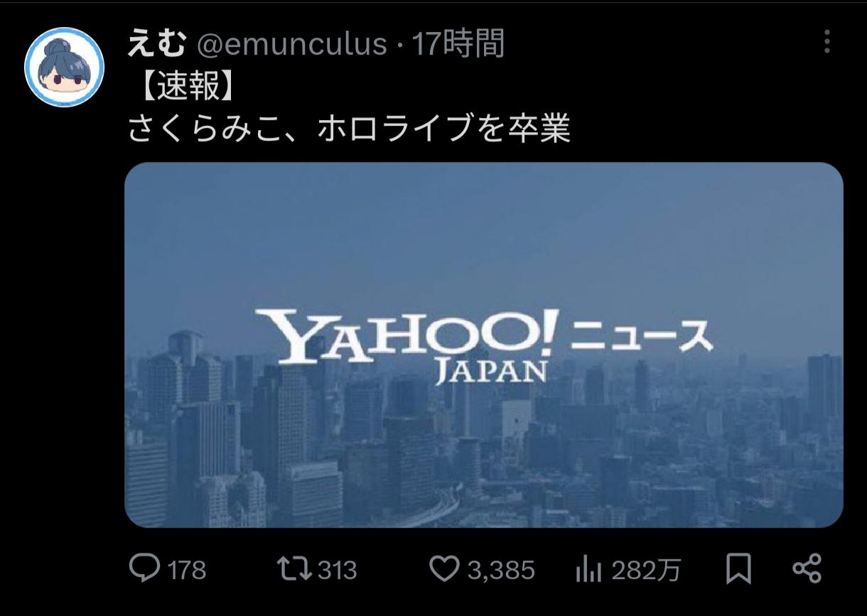Image resolution: width=867 pixels, height=616 pixels.
Task: Open the three-dot more options menu
Action: (x=826, y=42)
